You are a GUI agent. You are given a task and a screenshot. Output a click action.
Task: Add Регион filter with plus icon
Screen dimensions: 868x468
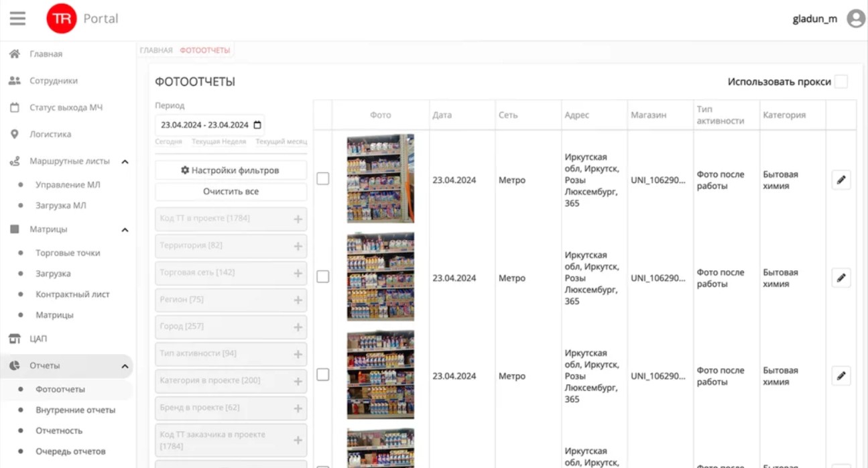(298, 300)
